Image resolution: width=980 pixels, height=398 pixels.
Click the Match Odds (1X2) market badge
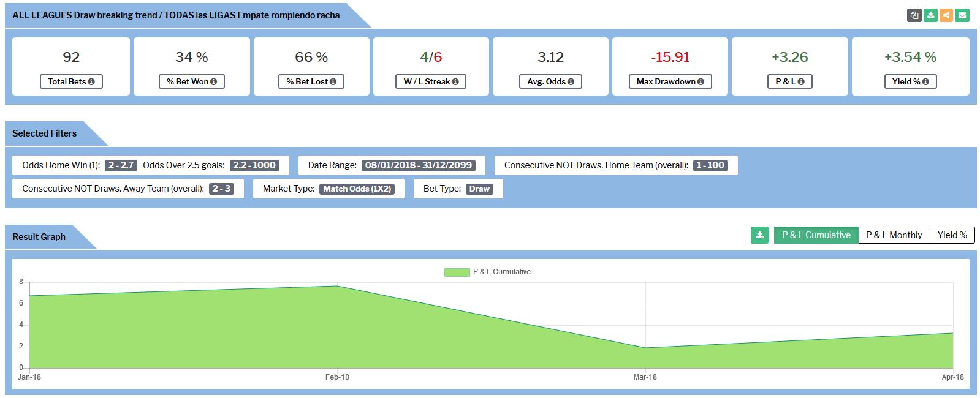click(357, 189)
